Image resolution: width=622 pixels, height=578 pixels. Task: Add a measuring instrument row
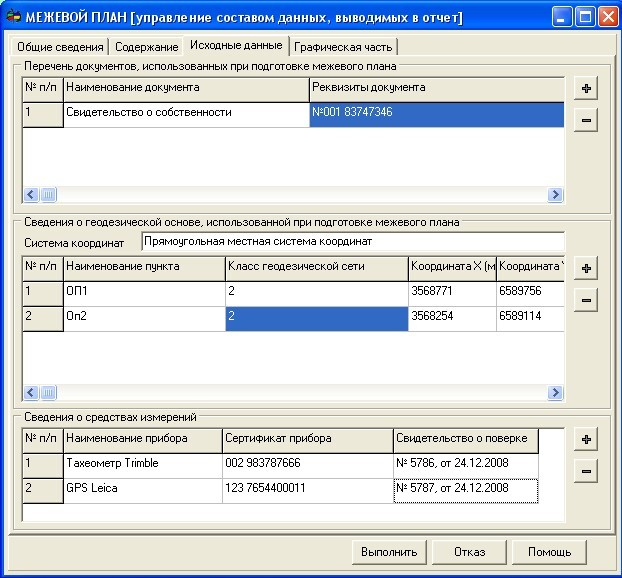[x=586, y=440]
